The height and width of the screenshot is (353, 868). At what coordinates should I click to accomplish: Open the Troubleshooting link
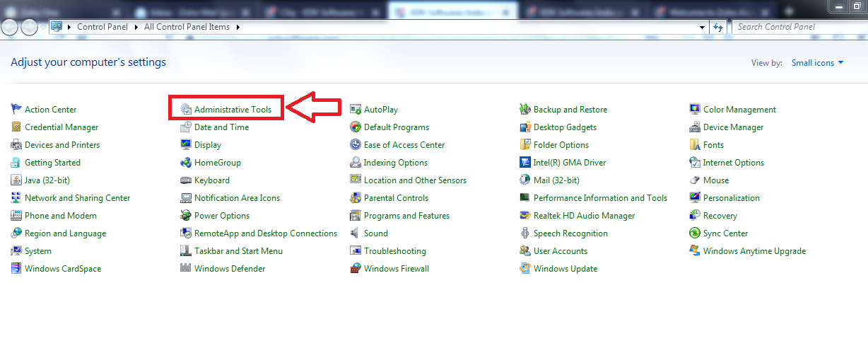click(395, 251)
